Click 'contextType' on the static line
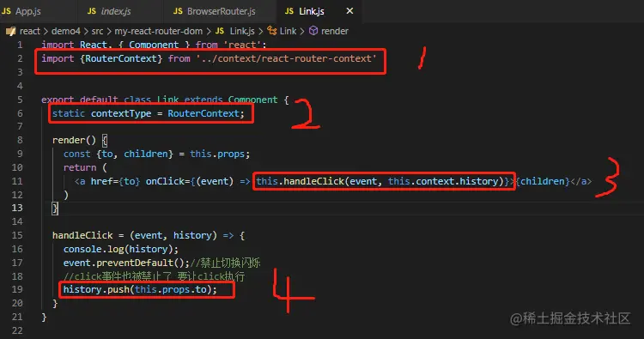This screenshot has width=644, height=339. click(x=121, y=113)
